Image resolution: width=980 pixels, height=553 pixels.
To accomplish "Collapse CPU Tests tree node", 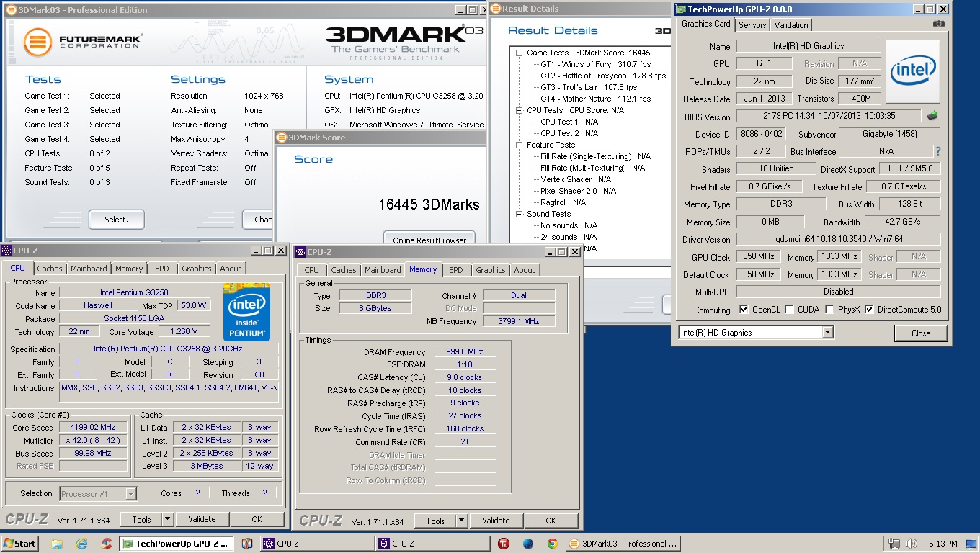I will 520,110.
